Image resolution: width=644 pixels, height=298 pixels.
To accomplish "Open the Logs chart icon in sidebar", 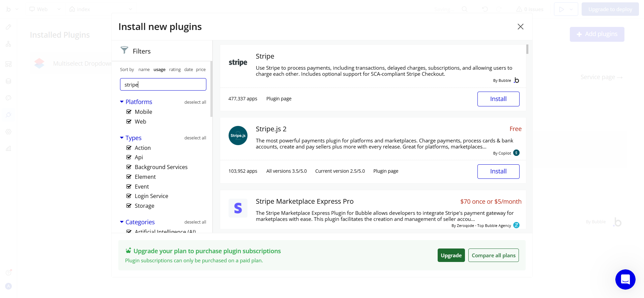I will [x=8, y=148].
